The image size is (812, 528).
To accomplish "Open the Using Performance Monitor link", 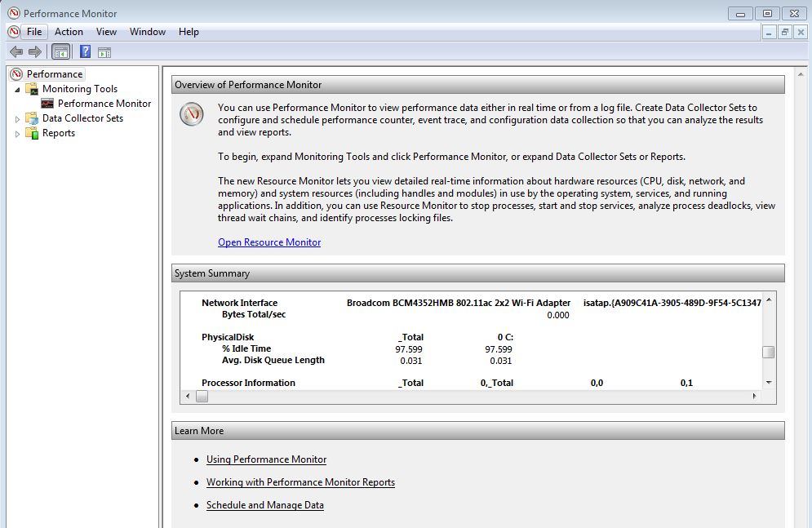I will (x=266, y=459).
